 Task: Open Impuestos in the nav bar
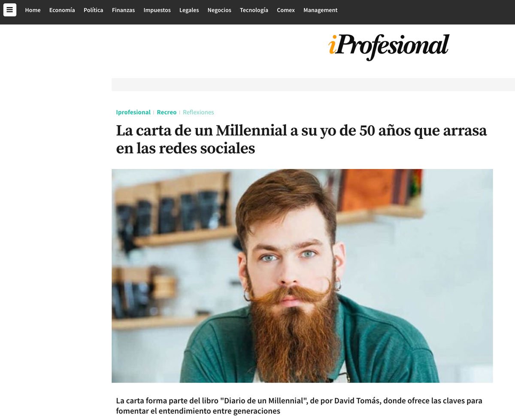pos(157,10)
